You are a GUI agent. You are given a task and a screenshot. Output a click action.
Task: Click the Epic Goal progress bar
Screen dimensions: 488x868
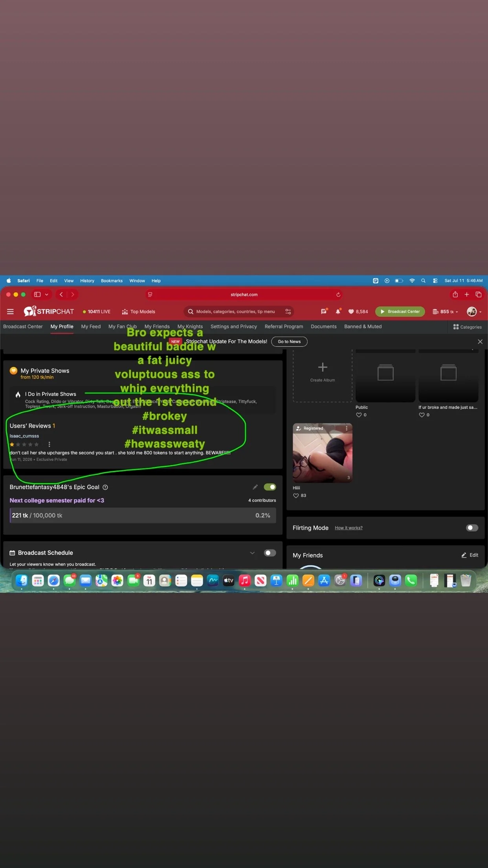pyautogui.click(x=143, y=515)
